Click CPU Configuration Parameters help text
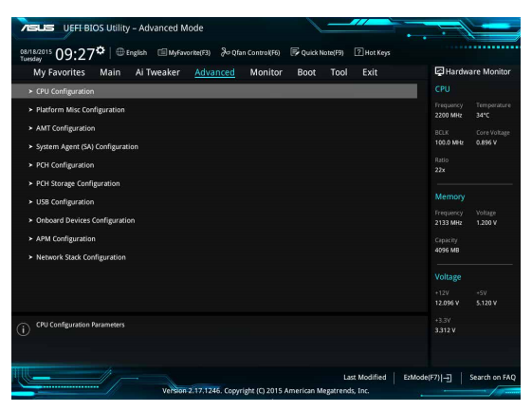Image resolution: width=532 pixels, height=411 pixels. (81, 325)
